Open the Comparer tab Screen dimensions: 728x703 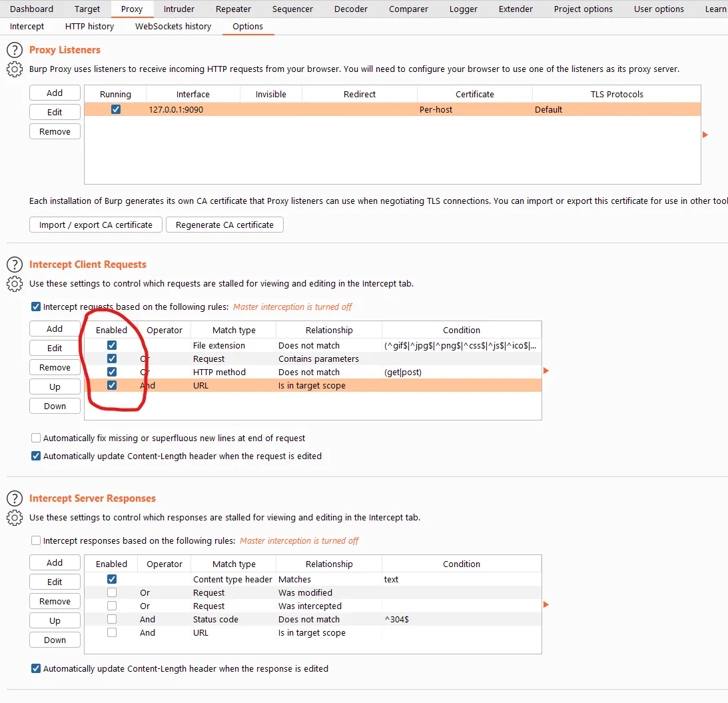click(x=408, y=9)
